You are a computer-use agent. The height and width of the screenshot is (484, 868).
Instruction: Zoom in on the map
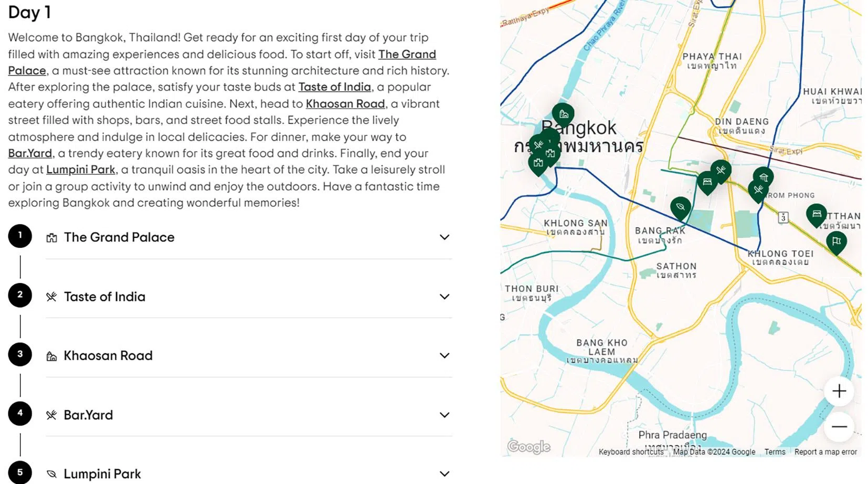839,391
